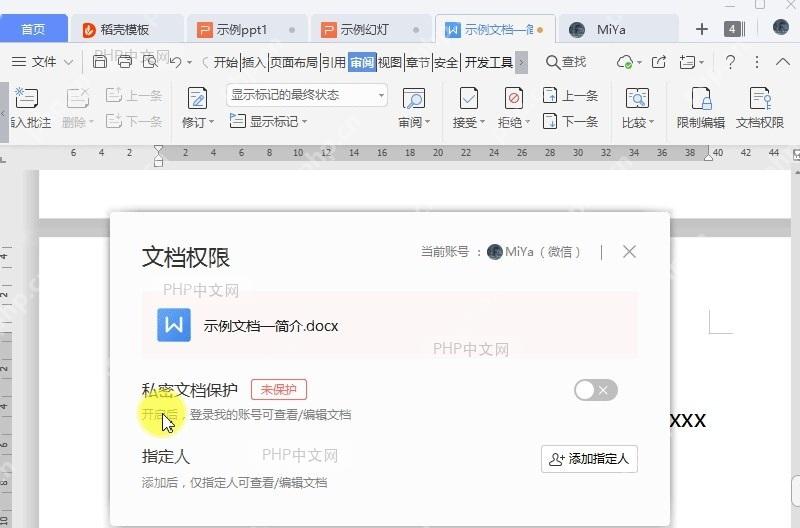Expand the undo history dropdown arrow

[x=189, y=62]
